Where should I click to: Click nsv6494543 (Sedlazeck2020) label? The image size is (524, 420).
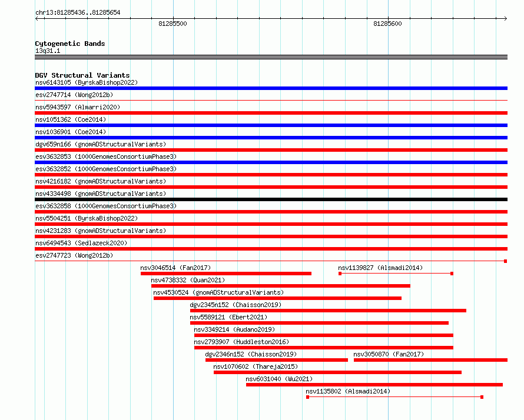click(81, 243)
